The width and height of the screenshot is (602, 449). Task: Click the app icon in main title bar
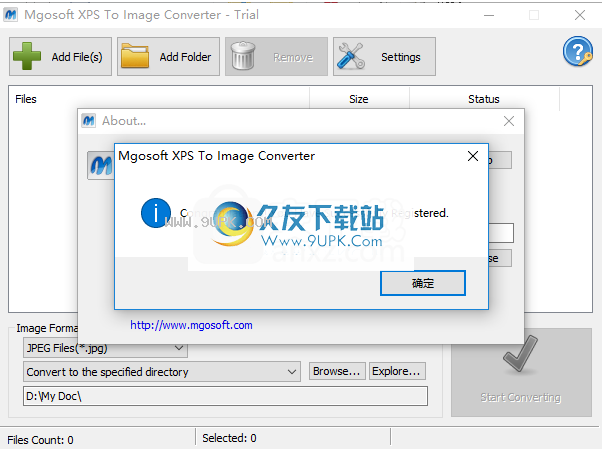pyautogui.click(x=10, y=15)
